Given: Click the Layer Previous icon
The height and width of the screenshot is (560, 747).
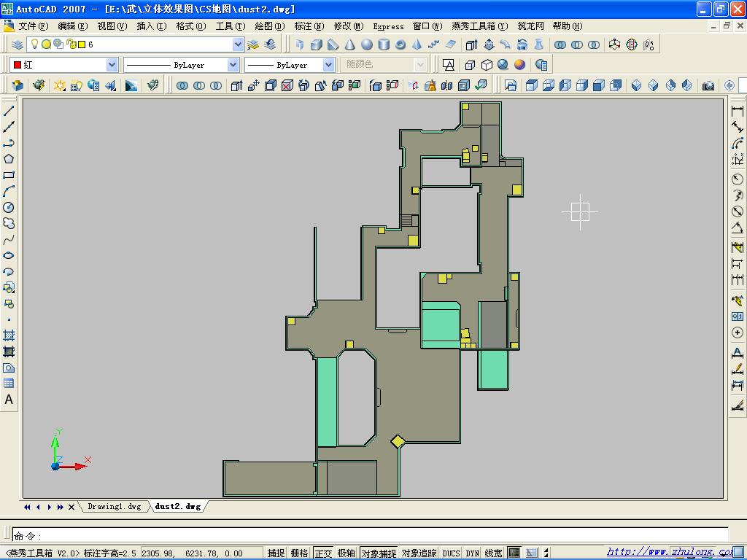Looking at the screenshot, I should pyautogui.click(x=270, y=44).
